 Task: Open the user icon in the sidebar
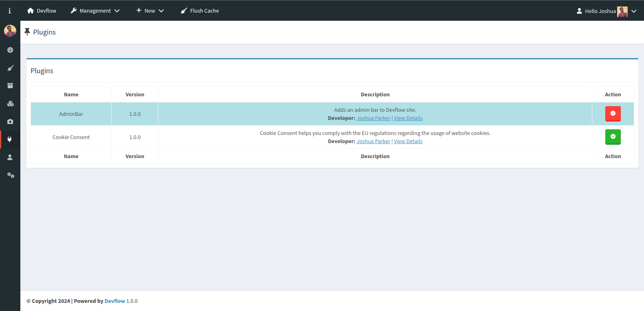pyautogui.click(x=10, y=157)
